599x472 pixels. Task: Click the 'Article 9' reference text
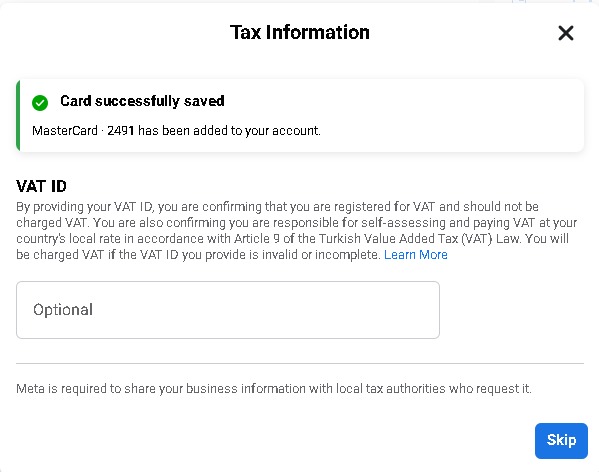pyautogui.click(x=257, y=239)
